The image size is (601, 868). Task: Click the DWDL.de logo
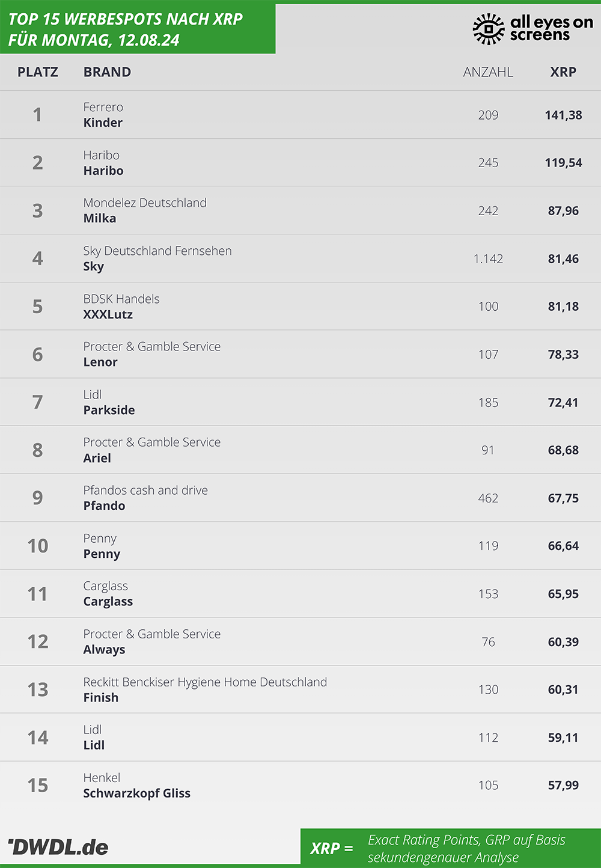[58, 847]
